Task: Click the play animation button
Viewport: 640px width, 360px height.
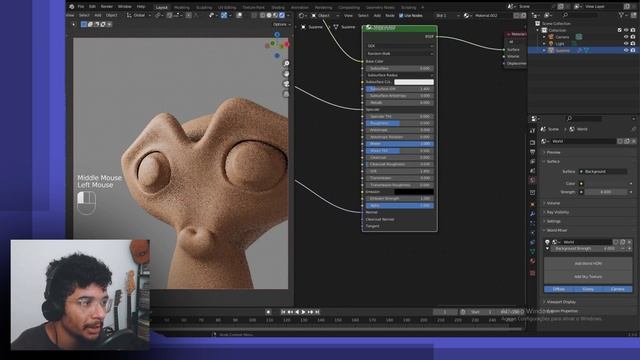Action: click(x=303, y=312)
